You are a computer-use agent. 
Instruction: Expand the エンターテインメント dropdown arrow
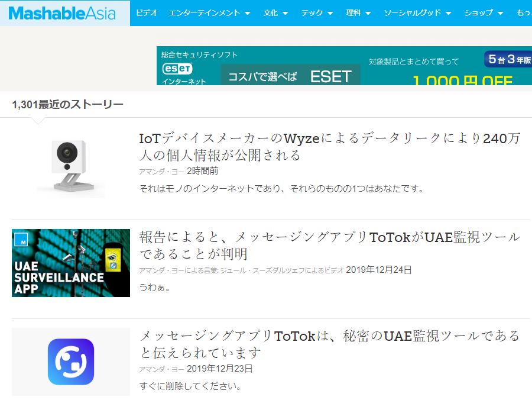click(x=247, y=14)
